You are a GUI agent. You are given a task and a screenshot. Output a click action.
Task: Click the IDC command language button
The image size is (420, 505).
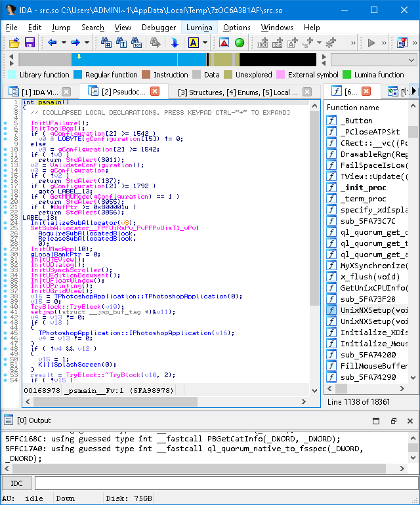pyautogui.click(x=17, y=483)
